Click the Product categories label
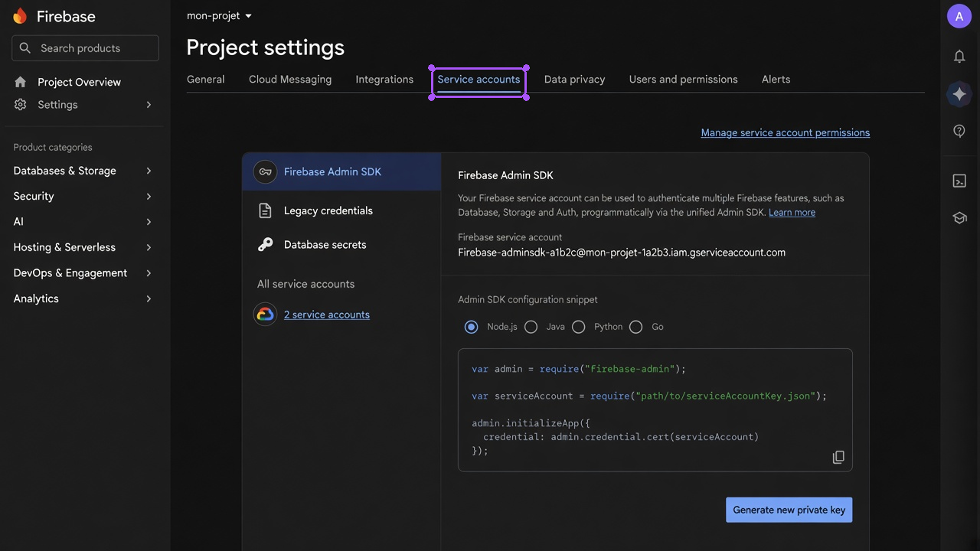Image resolution: width=980 pixels, height=551 pixels. pyautogui.click(x=53, y=147)
